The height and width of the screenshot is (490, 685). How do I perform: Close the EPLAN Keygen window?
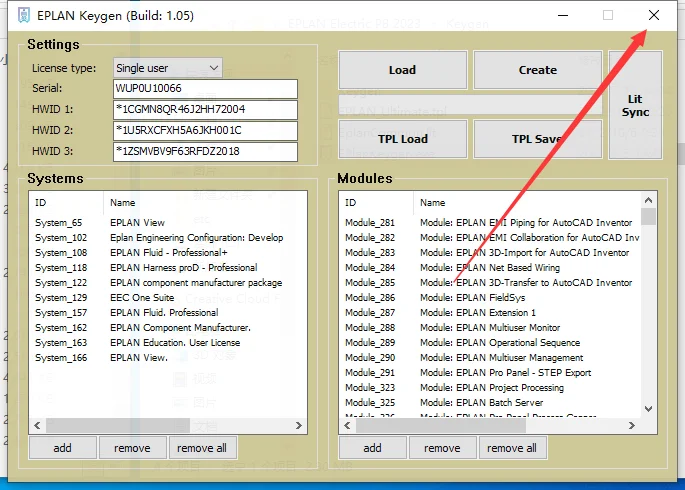(653, 16)
